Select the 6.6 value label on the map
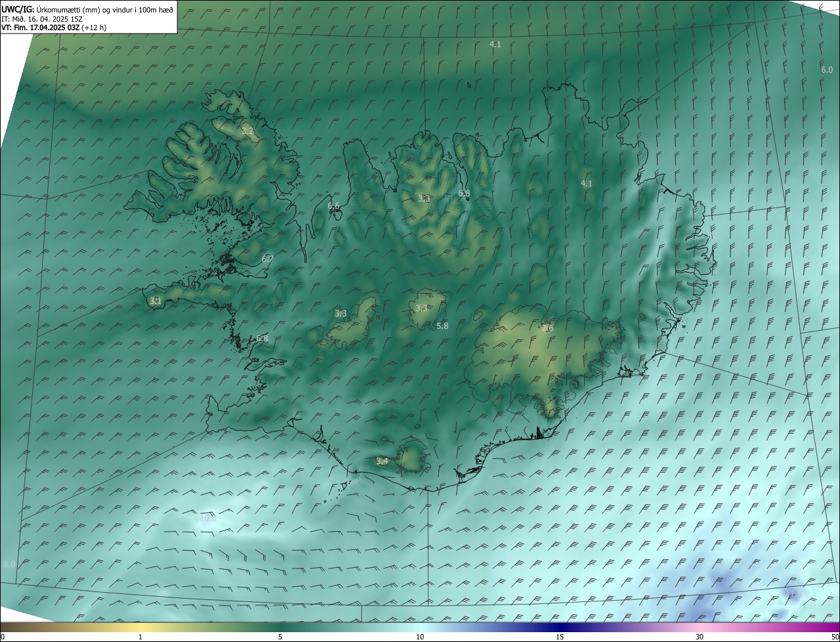The image size is (840, 642). [x=333, y=206]
